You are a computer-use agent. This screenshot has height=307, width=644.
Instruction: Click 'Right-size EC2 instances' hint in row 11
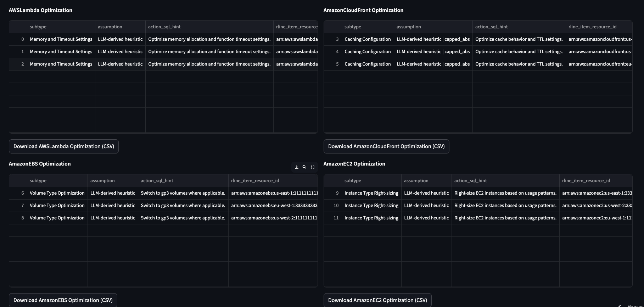pos(505,218)
